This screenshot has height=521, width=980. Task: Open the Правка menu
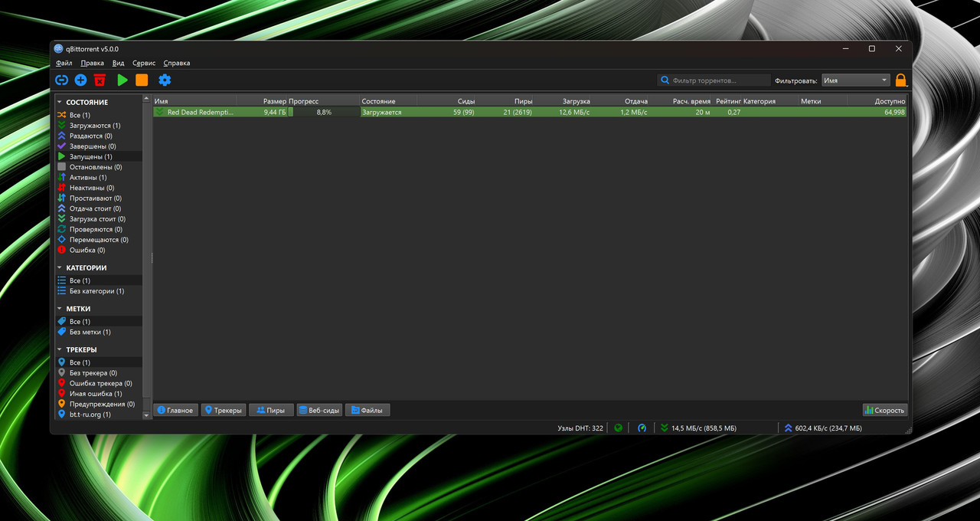93,63
